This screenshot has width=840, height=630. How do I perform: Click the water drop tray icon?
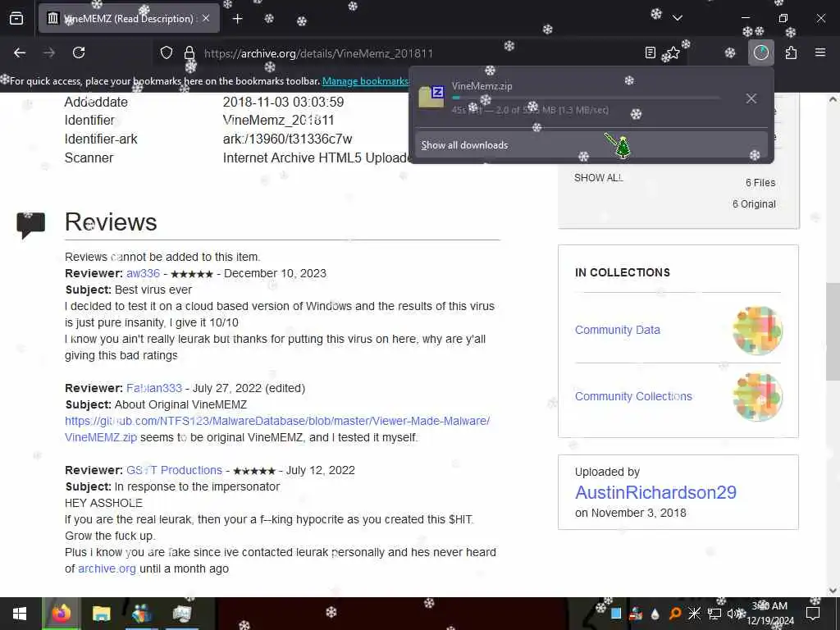tap(655, 614)
